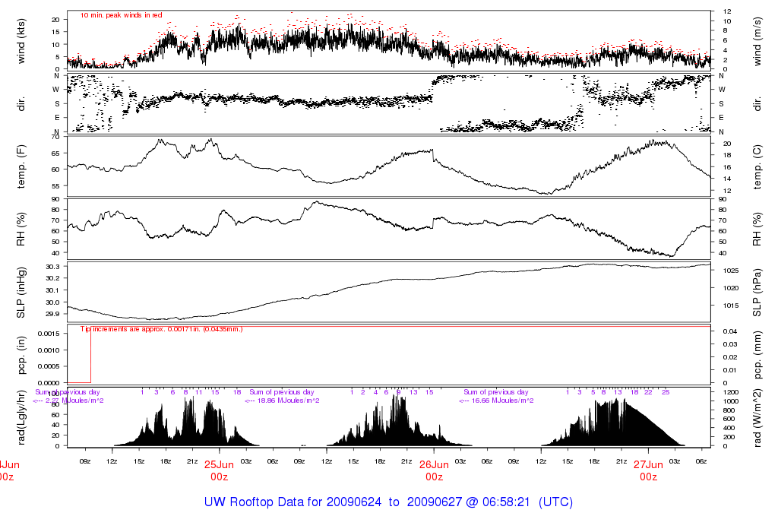Viewport: 778px width, 532px height.
Task: Select the 'wind (kts)' axis label
Action: point(21,41)
